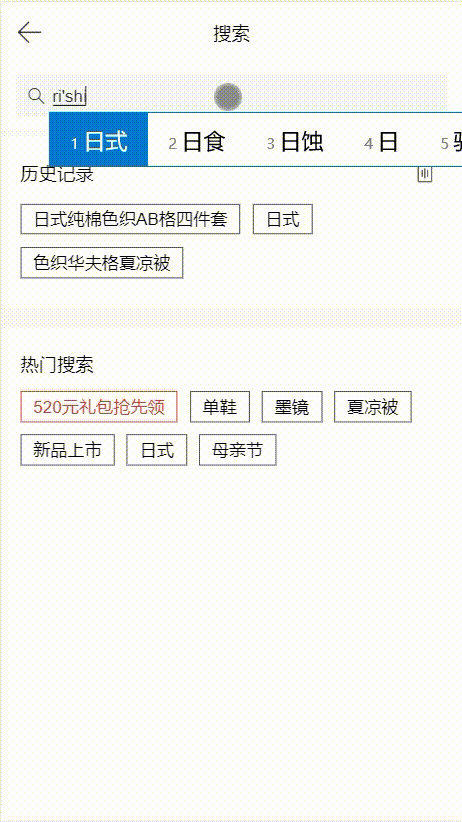Choose IME candidate 2 日食
Image resolution: width=462 pixels, height=822 pixels.
tap(197, 142)
